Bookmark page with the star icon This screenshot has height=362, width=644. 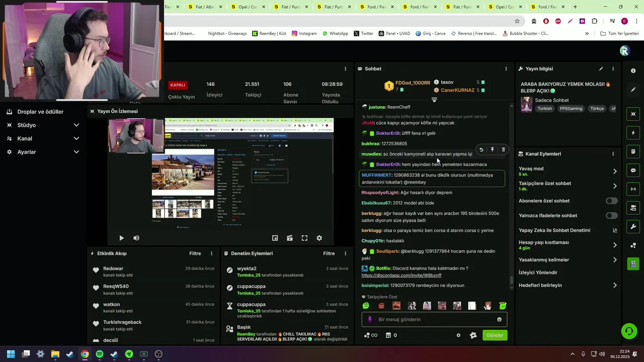(517, 21)
